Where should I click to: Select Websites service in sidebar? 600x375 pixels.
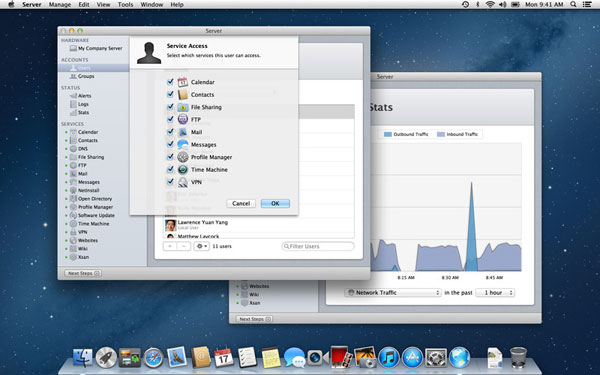click(x=88, y=240)
